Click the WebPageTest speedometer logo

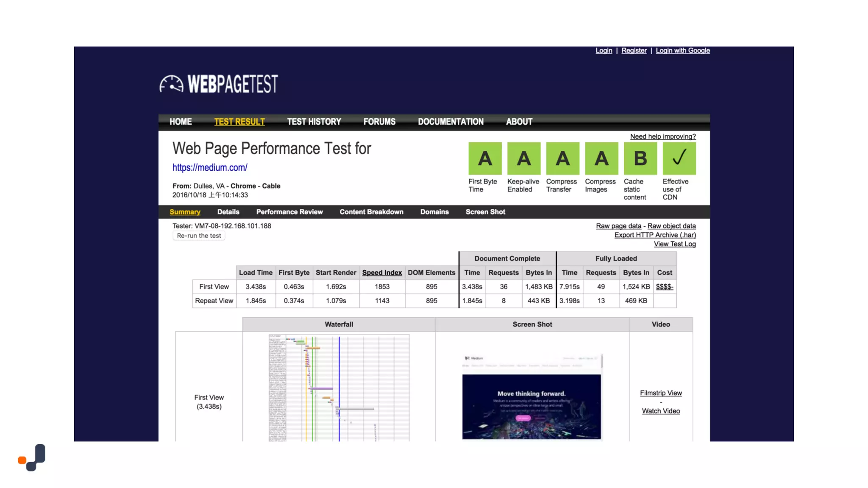(172, 84)
